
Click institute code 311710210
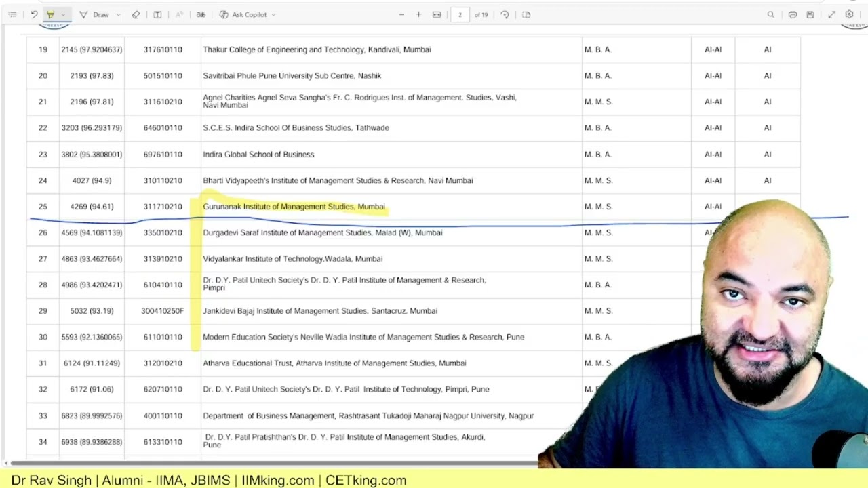(x=163, y=207)
